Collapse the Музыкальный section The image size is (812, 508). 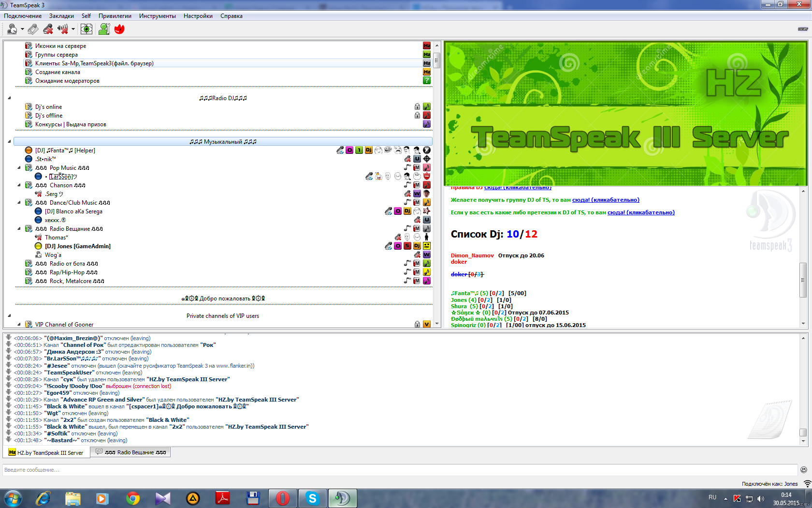tap(9, 142)
